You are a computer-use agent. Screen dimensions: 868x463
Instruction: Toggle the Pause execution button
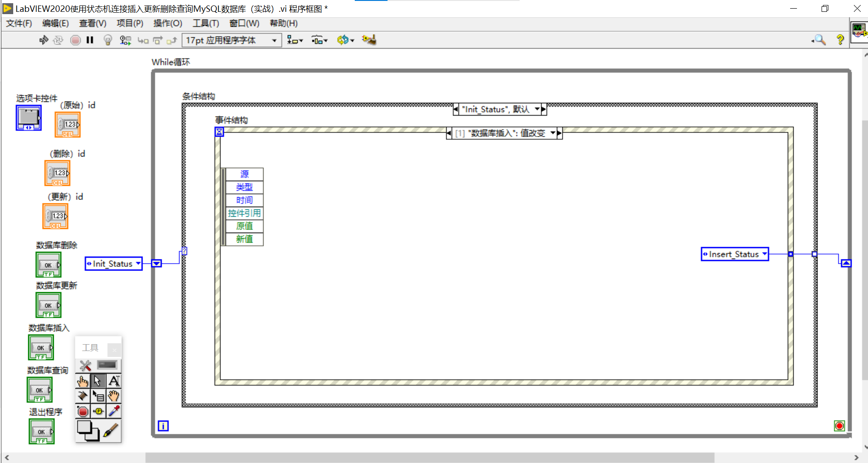pos(90,40)
